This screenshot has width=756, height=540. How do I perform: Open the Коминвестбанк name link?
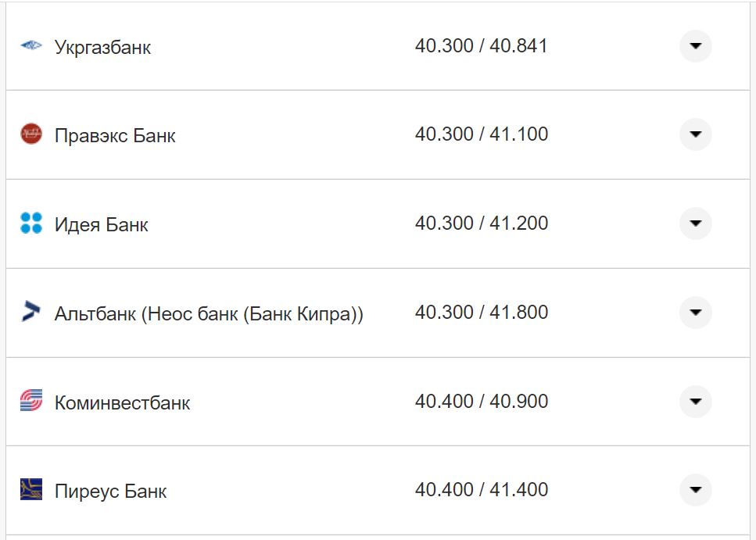pyautogui.click(x=122, y=403)
